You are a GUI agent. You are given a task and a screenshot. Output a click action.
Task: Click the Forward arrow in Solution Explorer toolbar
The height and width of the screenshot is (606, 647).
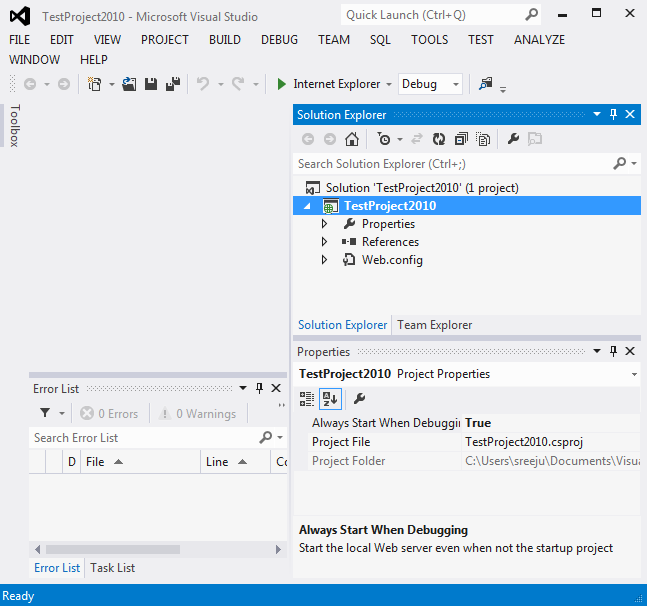click(x=330, y=139)
